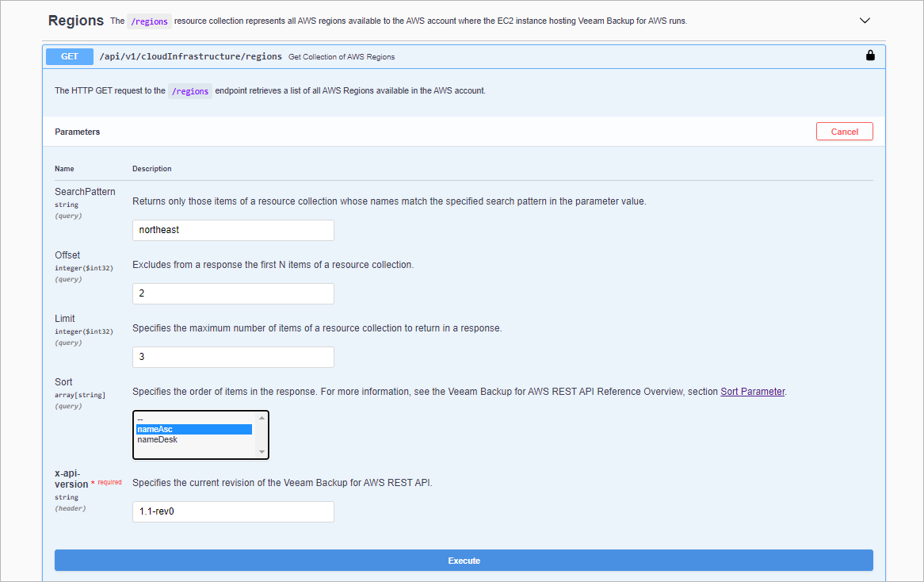Click the /api/v1/cloudInfrastructure/regions path

[x=190, y=56]
